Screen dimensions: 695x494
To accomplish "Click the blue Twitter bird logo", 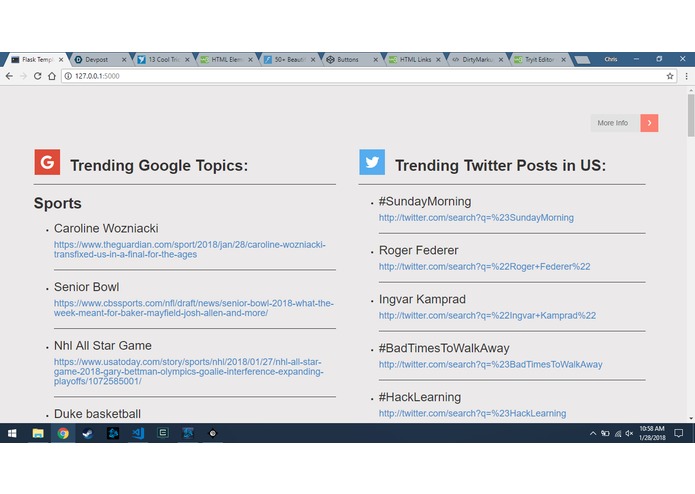I will pos(372,162).
